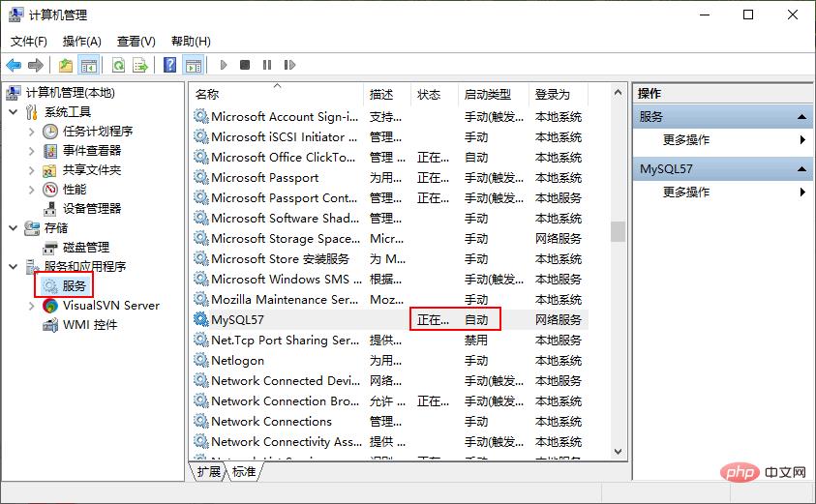The width and height of the screenshot is (816, 504).
Task: Select the Performance (性能) icon
Action: pyautogui.click(x=50, y=190)
